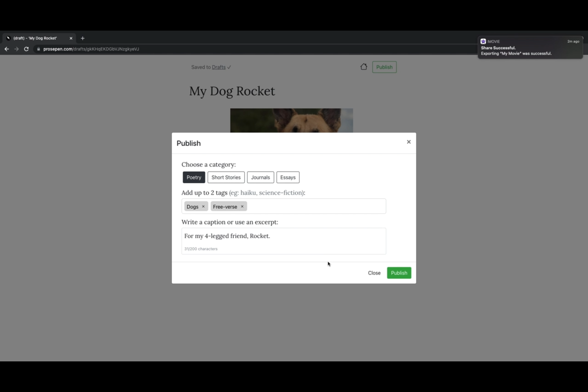Click the home icon
The width and height of the screenshot is (588, 392).
(x=364, y=67)
